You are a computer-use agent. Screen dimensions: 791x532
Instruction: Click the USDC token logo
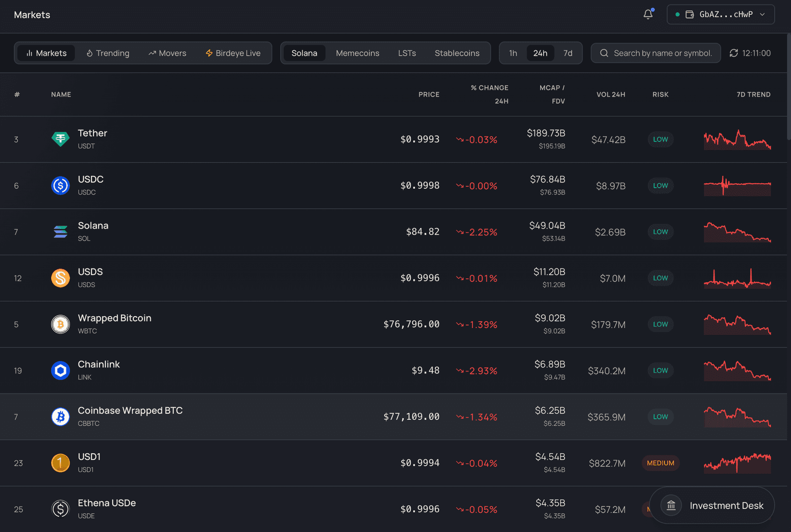click(61, 186)
